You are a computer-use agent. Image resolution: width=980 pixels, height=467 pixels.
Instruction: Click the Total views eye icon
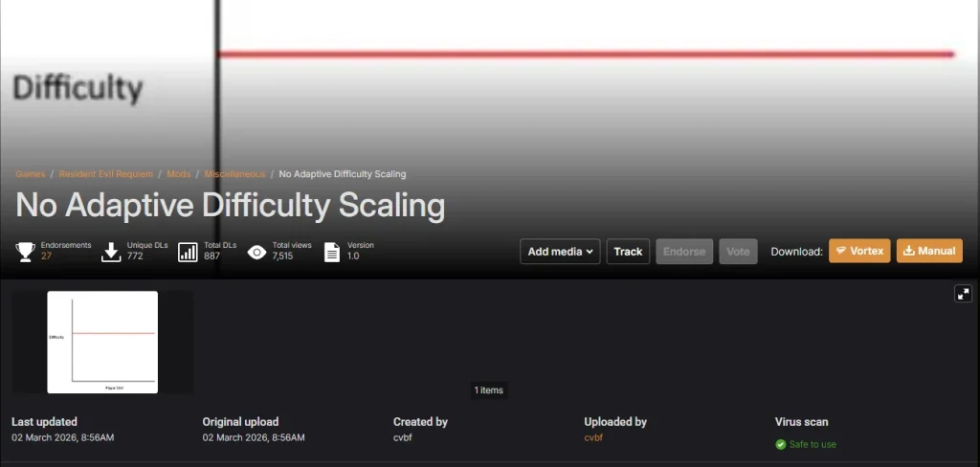[x=256, y=253]
